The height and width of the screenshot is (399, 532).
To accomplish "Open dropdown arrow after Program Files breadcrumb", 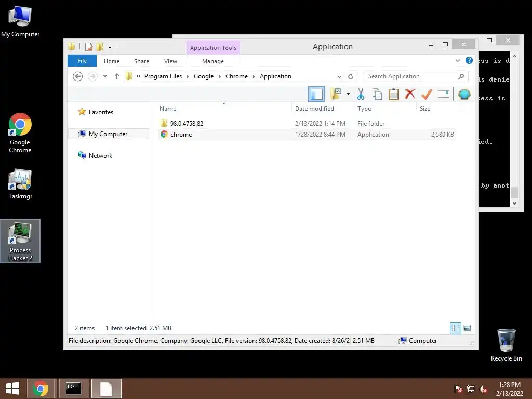I will [188, 76].
